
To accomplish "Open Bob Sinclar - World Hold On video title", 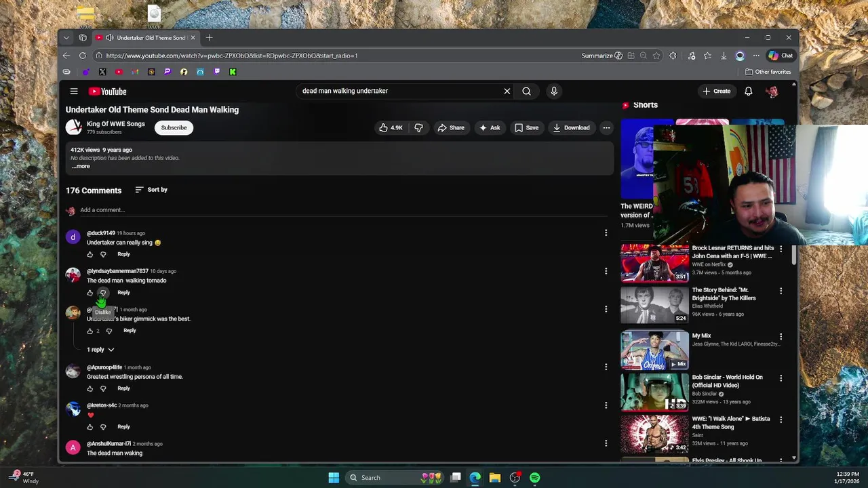I will [727, 381].
